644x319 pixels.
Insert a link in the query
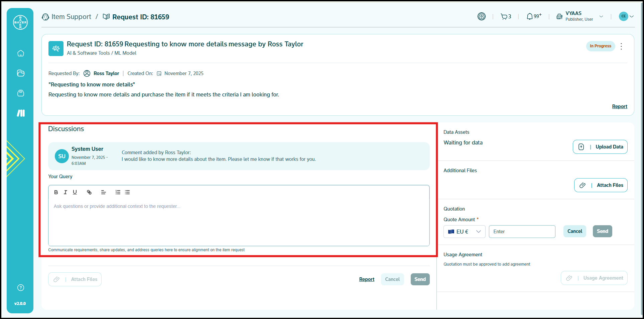[x=89, y=192]
